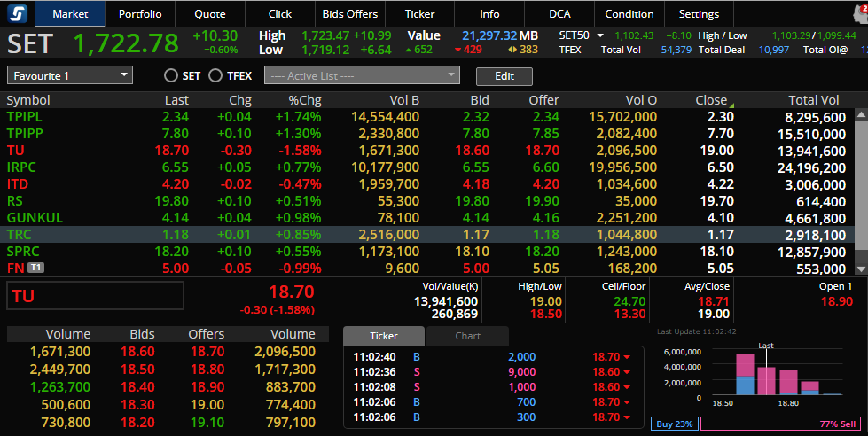Open the Settings tab
This screenshot has height=436, width=868.
click(x=700, y=14)
